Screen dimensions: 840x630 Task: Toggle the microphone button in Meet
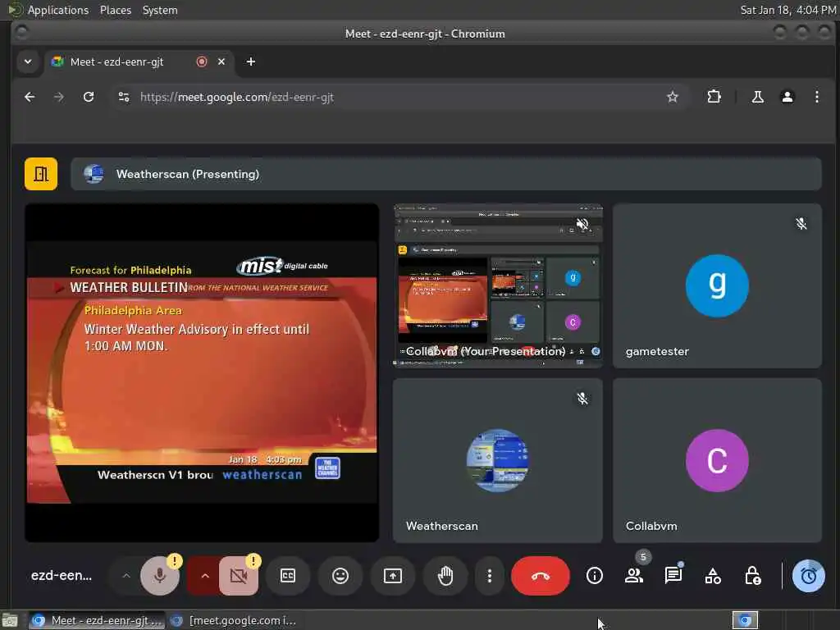click(160, 576)
